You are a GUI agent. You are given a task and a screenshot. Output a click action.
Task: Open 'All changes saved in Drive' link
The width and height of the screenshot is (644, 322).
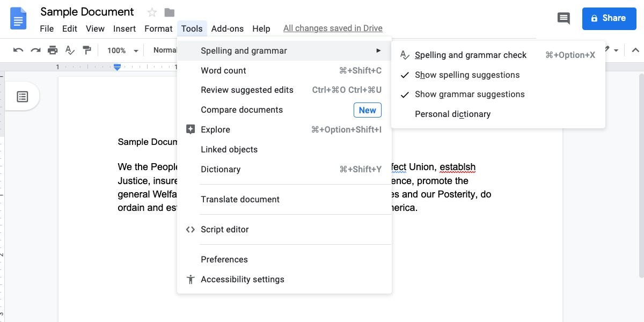(x=332, y=28)
